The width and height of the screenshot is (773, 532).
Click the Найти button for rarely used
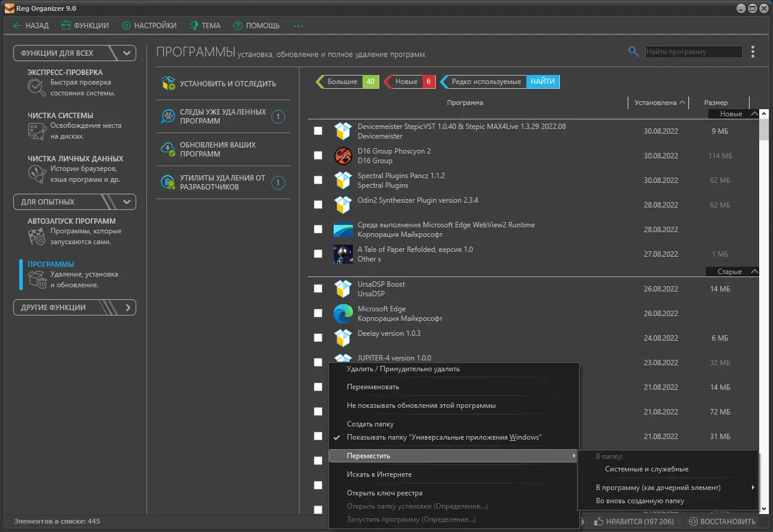point(543,82)
